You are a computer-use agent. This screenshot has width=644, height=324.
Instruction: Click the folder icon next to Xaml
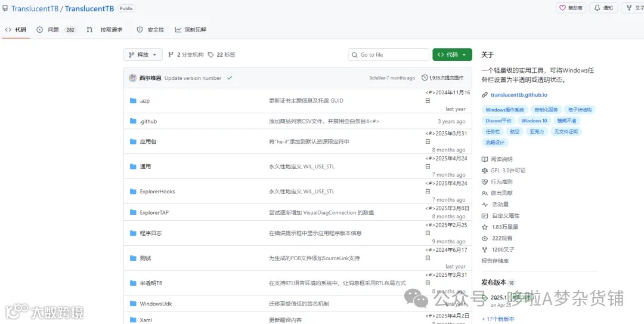[133, 320]
